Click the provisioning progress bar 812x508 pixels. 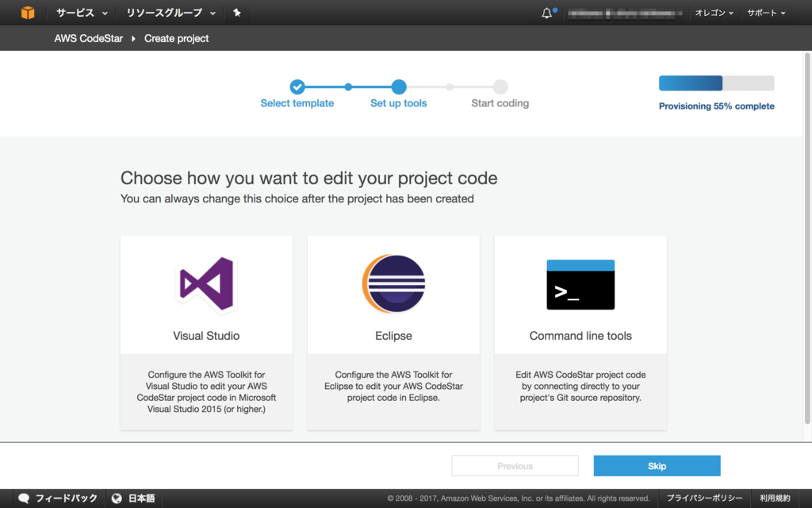coord(717,83)
